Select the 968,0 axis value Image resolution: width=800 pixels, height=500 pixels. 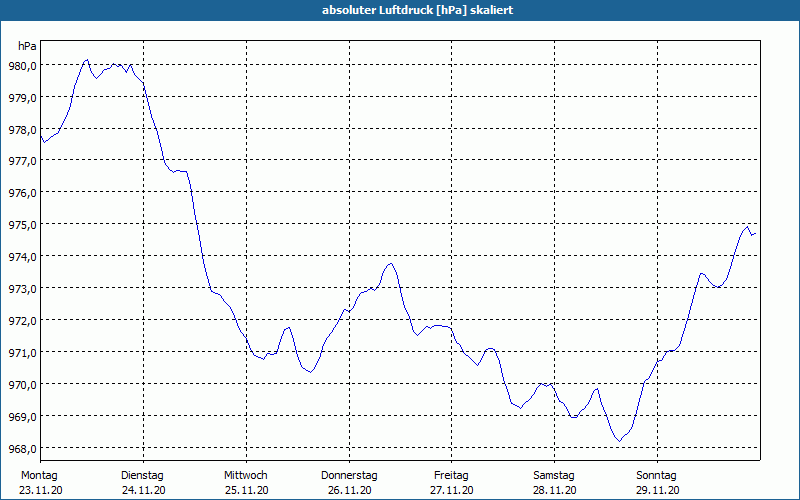pos(22,448)
